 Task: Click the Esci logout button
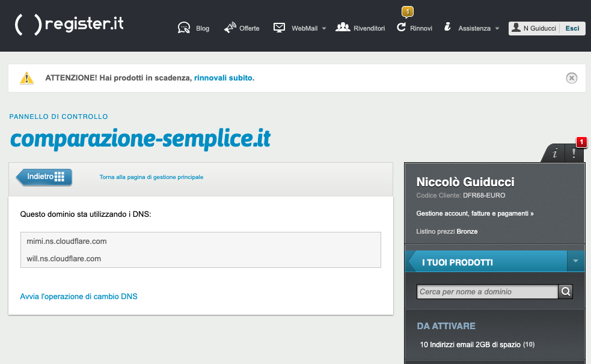572,28
